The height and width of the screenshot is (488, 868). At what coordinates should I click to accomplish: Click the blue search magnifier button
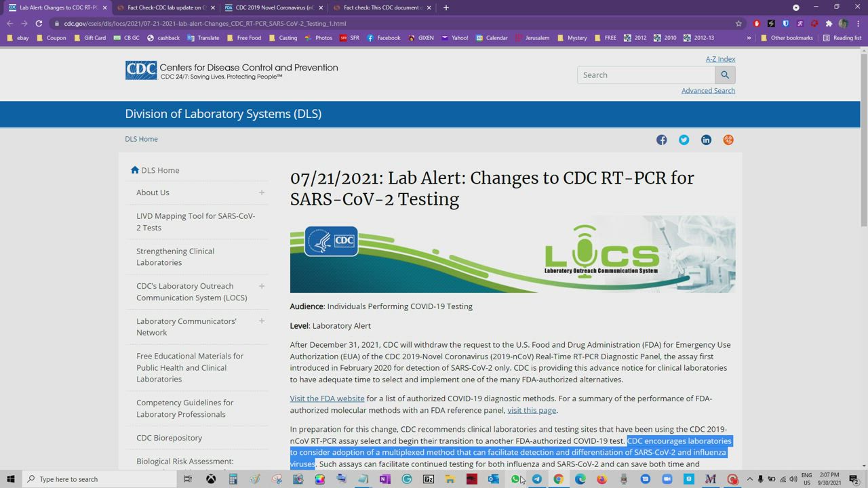725,75
